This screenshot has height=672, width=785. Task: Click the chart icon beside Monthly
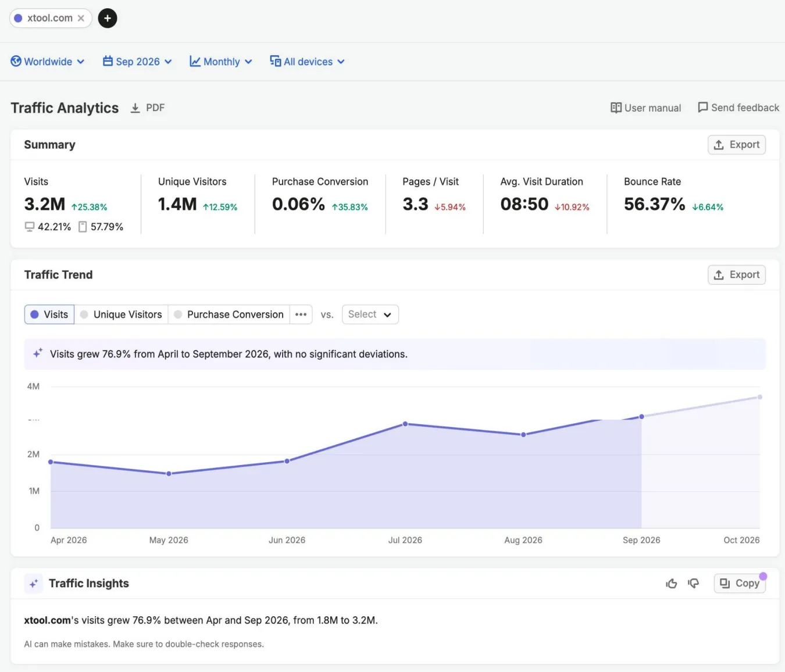(195, 61)
